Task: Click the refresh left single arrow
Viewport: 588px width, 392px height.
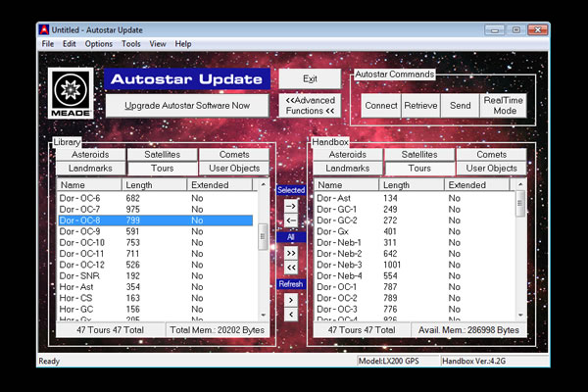Action: pos(291,315)
